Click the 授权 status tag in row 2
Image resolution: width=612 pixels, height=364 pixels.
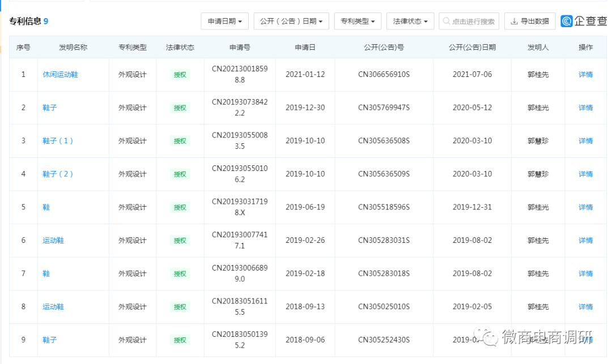180,108
